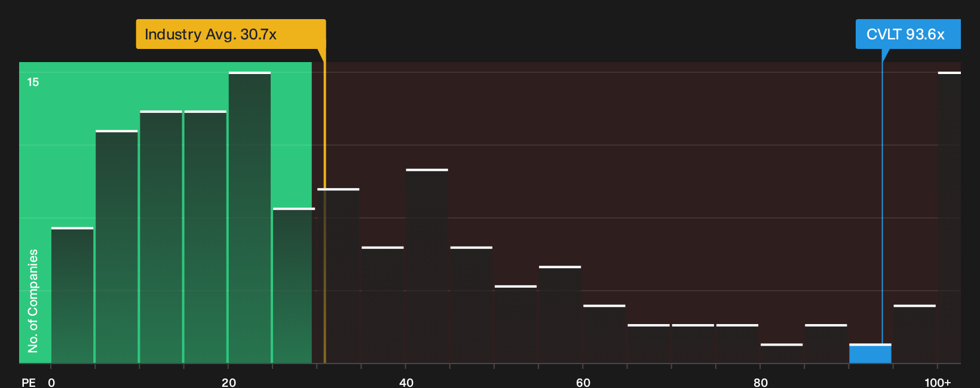The width and height of the screenshot is (980, 388).
Task: Click the x-axis label 0
Action: click(x=51, y=383)
